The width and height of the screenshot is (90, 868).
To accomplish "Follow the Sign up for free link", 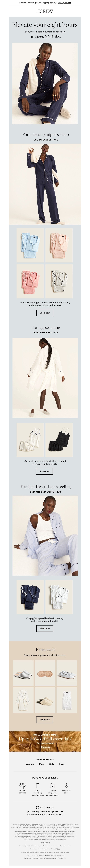I will pos(64,3).
